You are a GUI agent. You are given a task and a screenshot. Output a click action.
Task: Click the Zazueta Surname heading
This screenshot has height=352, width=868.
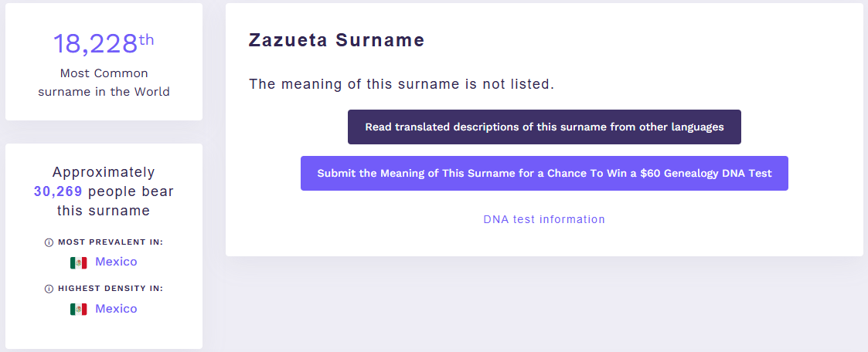coord(336,40)
